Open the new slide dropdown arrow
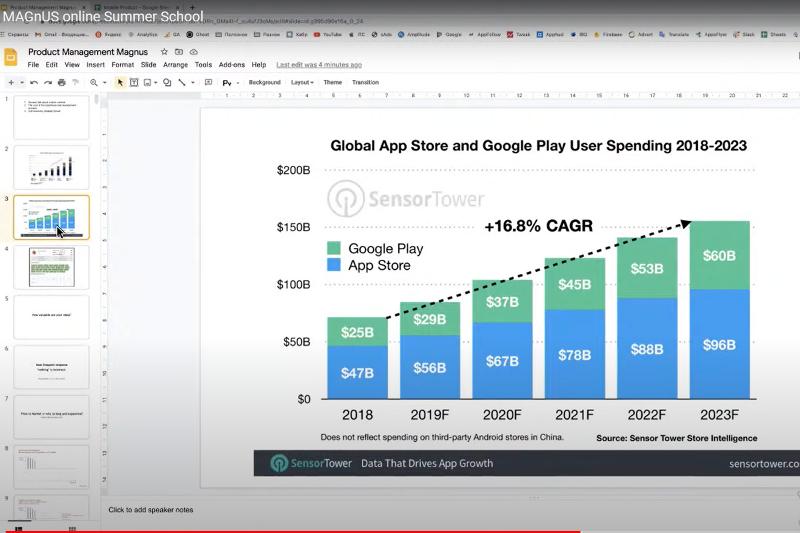 22,82
